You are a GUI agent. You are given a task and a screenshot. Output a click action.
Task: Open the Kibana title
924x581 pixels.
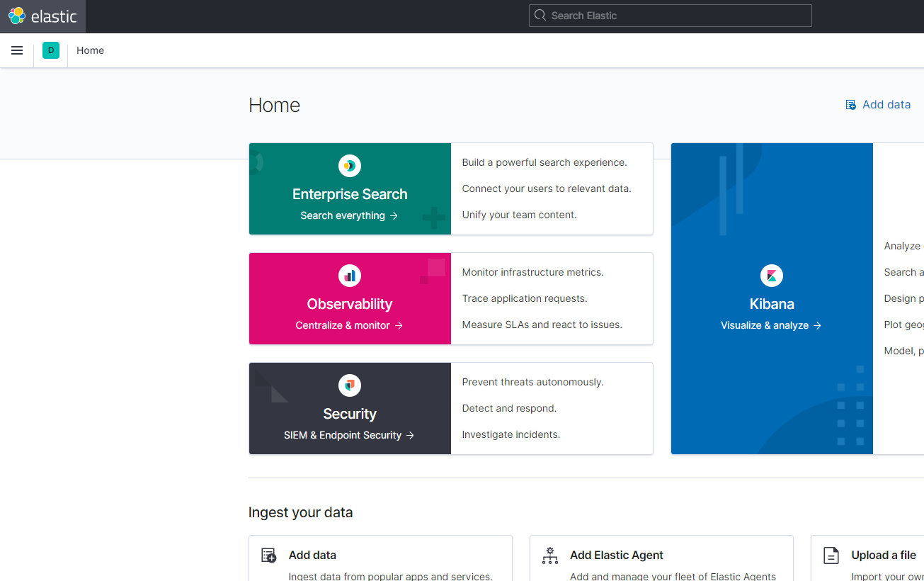point(772,304)
